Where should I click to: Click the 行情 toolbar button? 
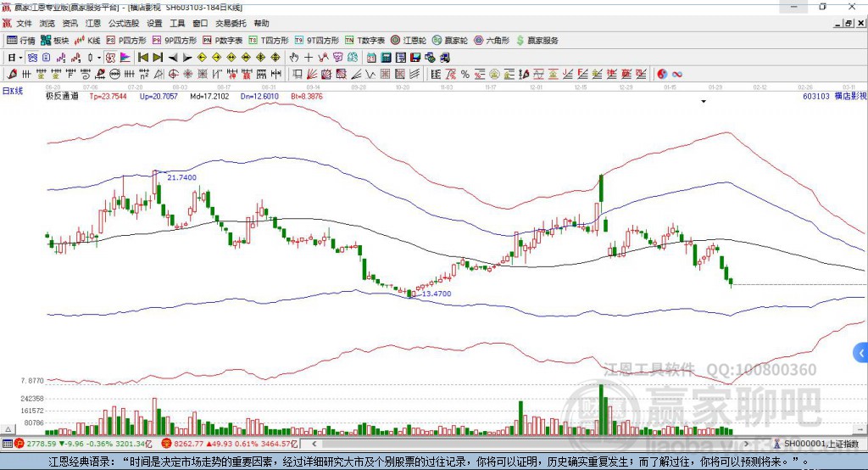point(20,41)
